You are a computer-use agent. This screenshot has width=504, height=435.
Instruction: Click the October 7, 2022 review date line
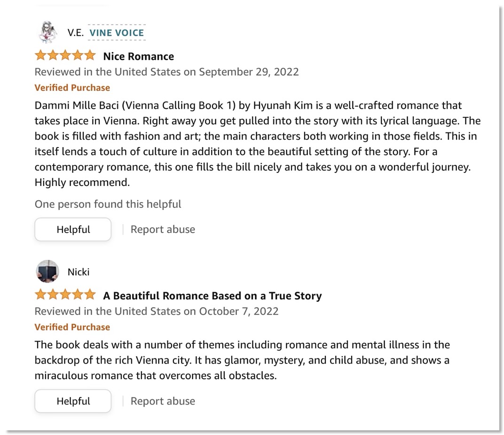coord(157,311)
